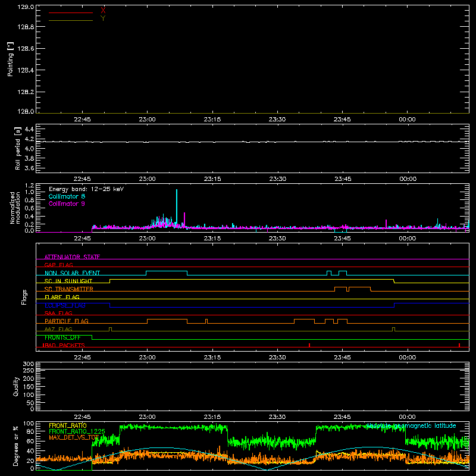This screenshot has width=476, height=476.
Task: Select the Pointing axis label
Action: [x=11, y=59]
